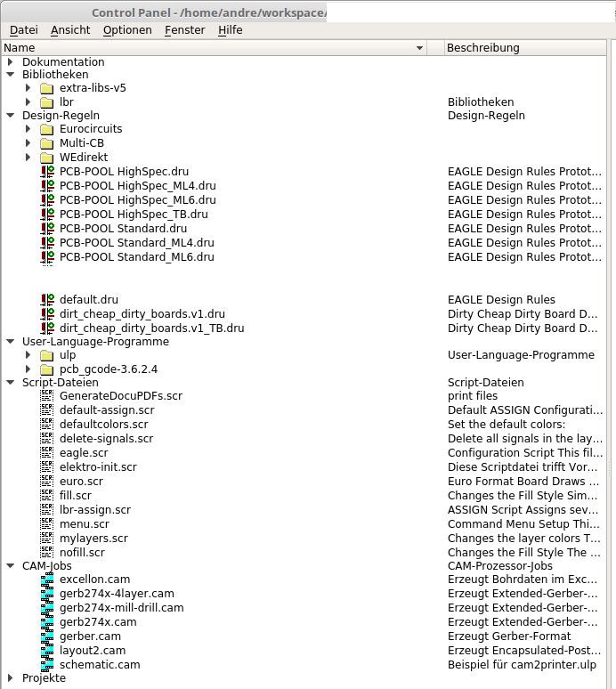The image size is (616, 689).
Task: Expand the WEdirekt folder arrow
Action: click(x=28, y=157)
